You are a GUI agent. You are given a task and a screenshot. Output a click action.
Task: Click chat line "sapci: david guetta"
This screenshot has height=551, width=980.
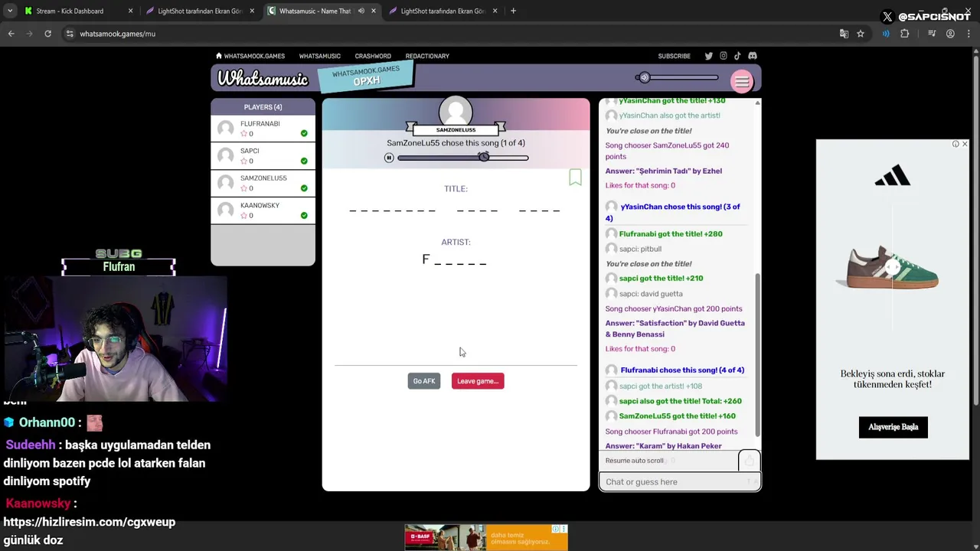pyautogui.click(x=651, y=294)
